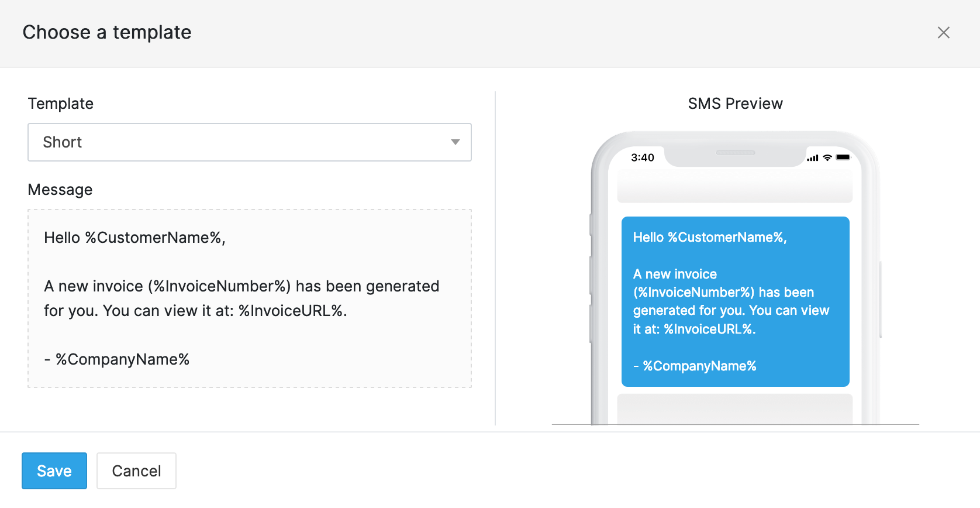Cancel the template selection
The width and height of the screenshot is (980, 508).
pos(136,471)
